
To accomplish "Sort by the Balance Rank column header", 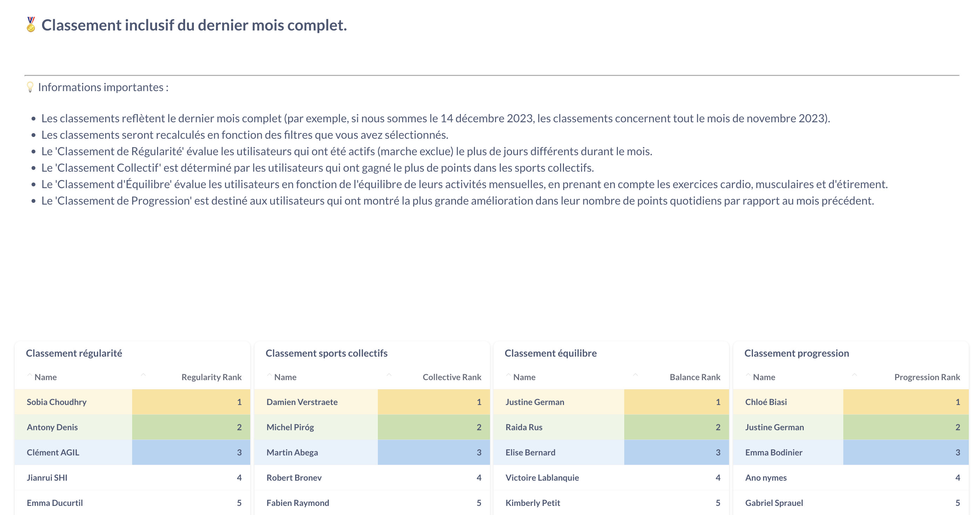I will [695, 377].
